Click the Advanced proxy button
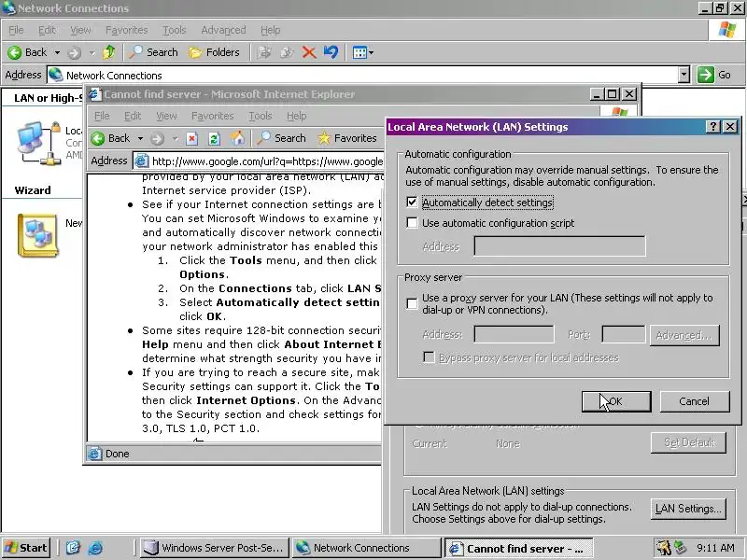Image resolution: width=747 pixels, height=560 pixels. coord(684,335)
